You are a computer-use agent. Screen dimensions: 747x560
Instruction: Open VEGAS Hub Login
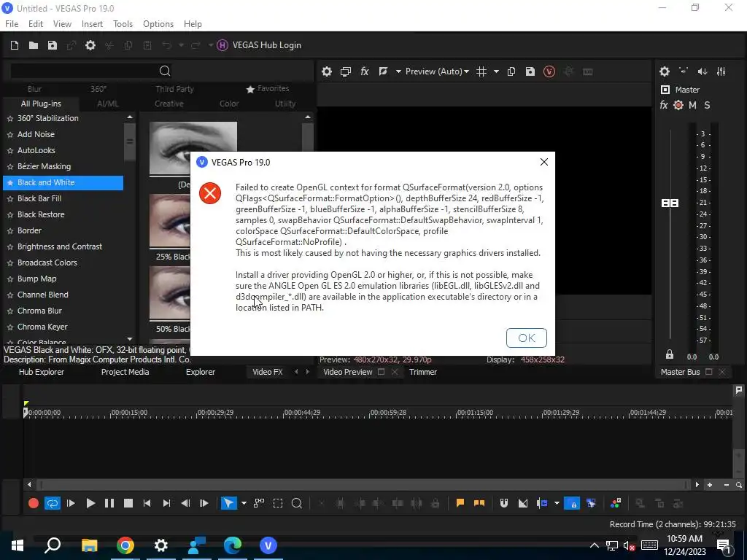(x=259, y=45)
